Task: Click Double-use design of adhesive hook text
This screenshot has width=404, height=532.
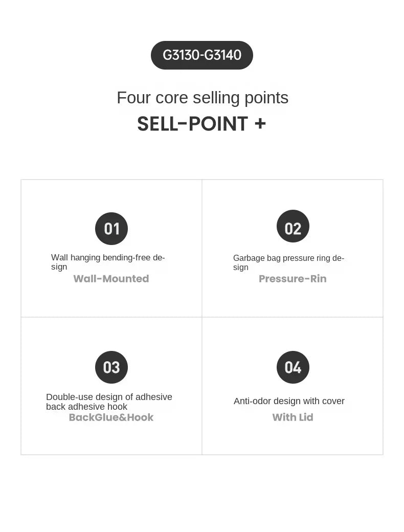Action: click(109, 402)
